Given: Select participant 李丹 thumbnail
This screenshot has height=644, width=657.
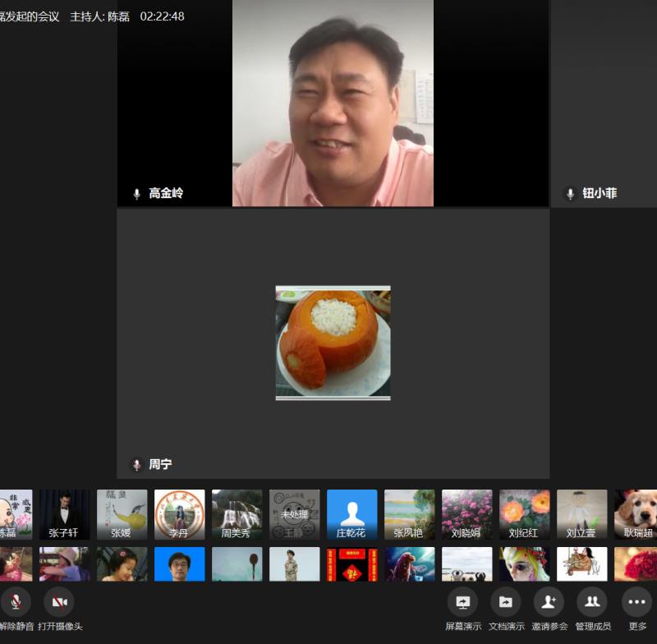Looking at the screenshot, I should [x=179, y=514].
